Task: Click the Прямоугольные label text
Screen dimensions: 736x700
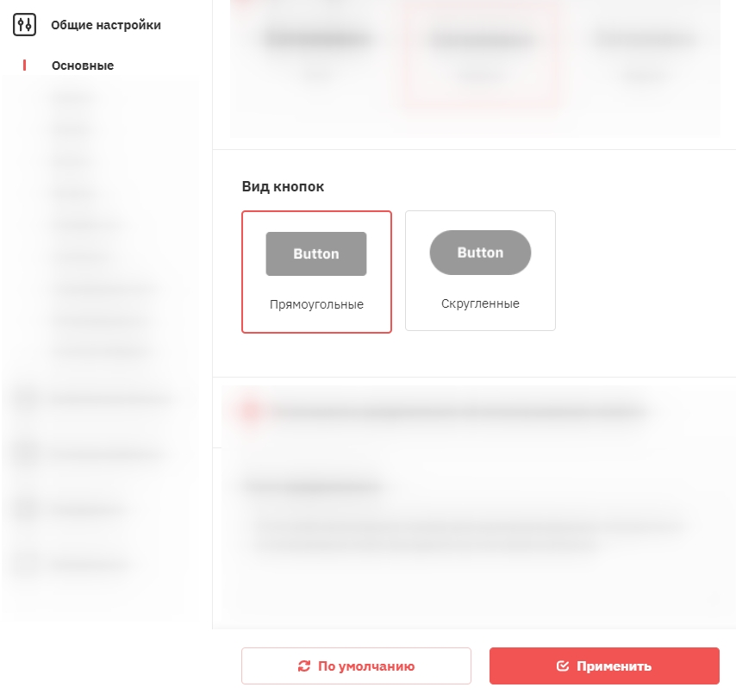Action: tap(316, 304)
